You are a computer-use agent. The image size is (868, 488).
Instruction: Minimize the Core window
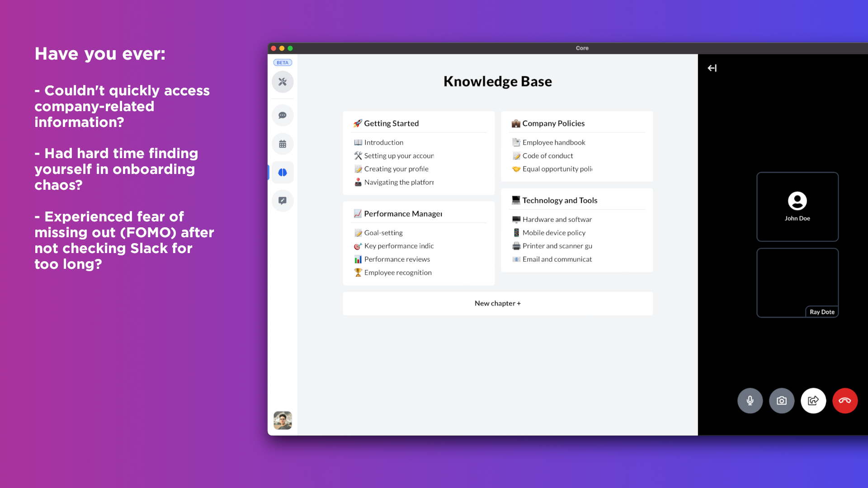282,48
